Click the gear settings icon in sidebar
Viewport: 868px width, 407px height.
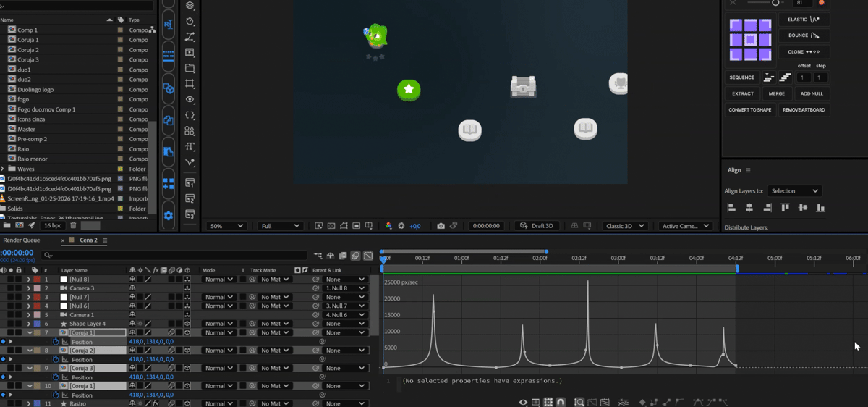[168, 215]
